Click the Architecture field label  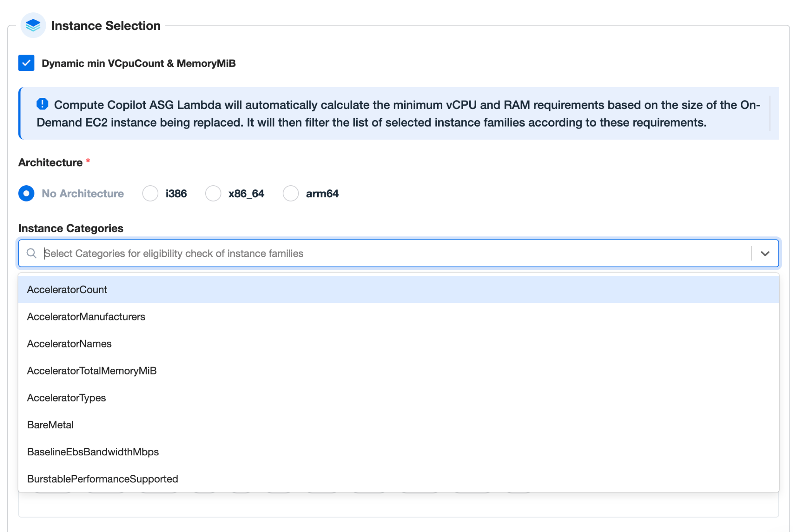click(50, 163)
